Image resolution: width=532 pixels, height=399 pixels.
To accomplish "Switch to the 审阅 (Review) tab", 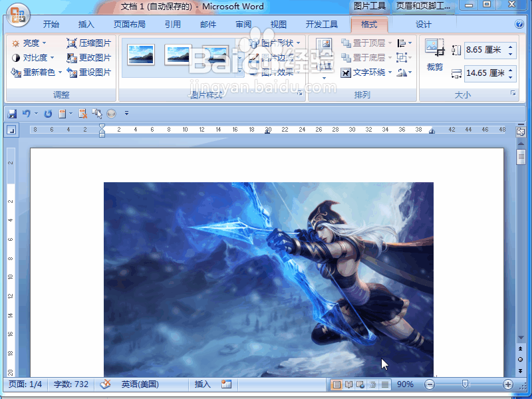I will point(243,25).
